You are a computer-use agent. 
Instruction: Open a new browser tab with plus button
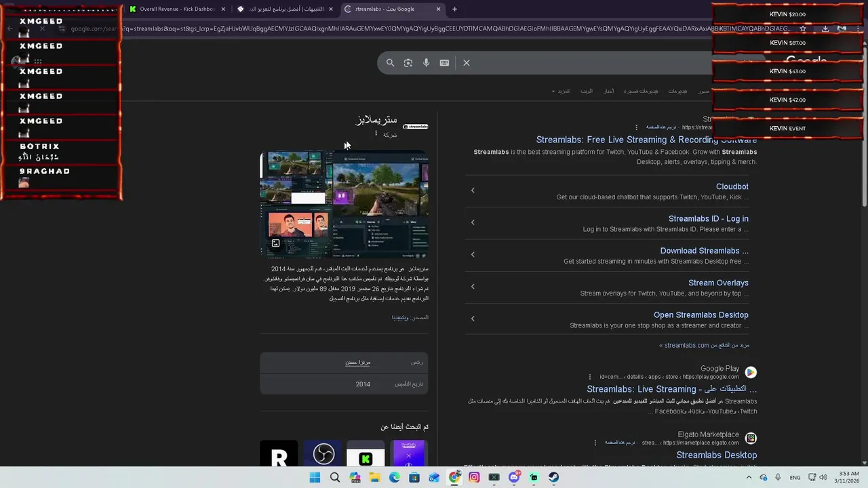pos(454,9)
